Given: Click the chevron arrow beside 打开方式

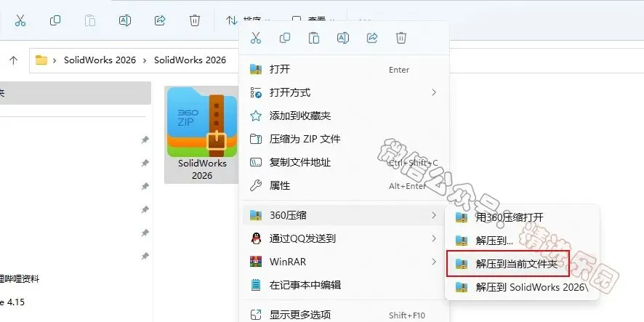Looking at the screenshot, I should click(x=434, y=92).
